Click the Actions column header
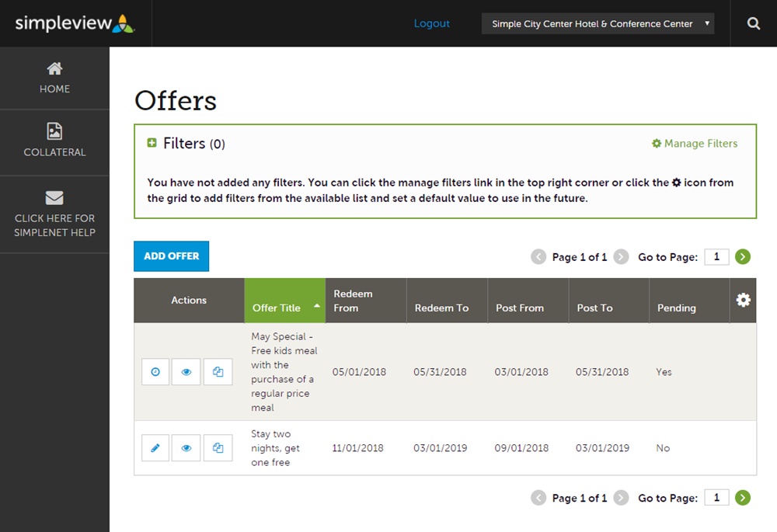 coord(189,301)
